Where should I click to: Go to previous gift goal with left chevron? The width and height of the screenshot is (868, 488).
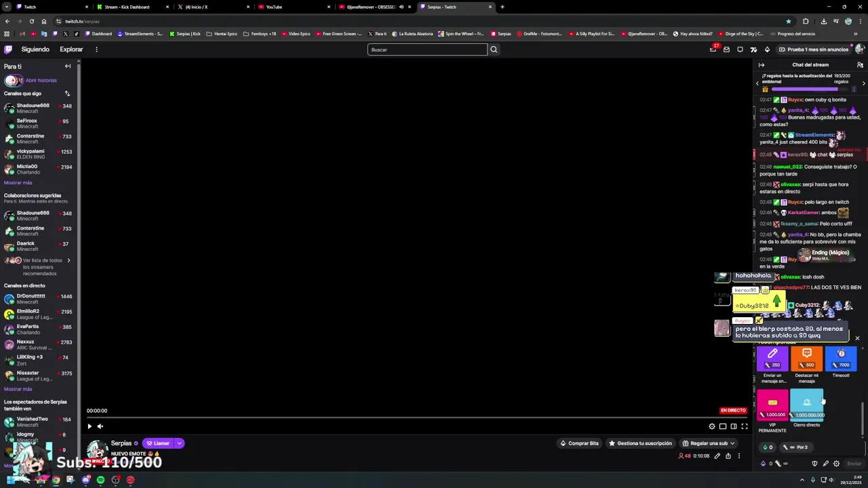(x=757, y=83)
